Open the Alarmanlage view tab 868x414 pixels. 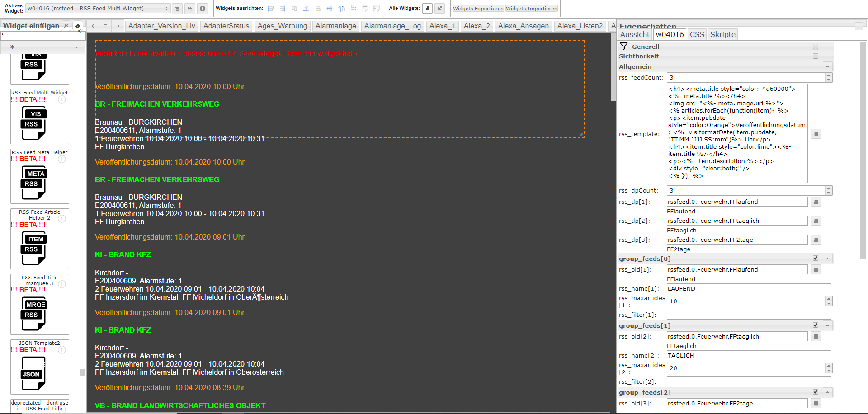click(x=335, y=26)
